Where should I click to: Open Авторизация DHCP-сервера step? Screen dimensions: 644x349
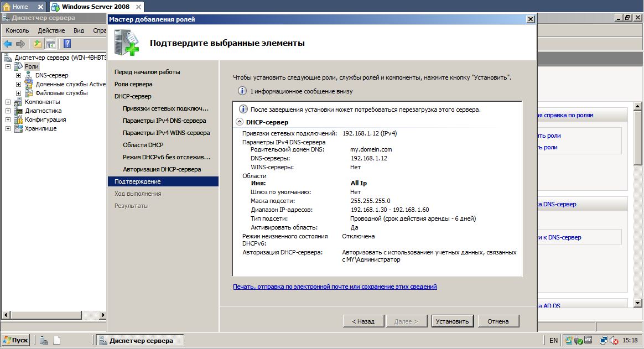[162, 169]
